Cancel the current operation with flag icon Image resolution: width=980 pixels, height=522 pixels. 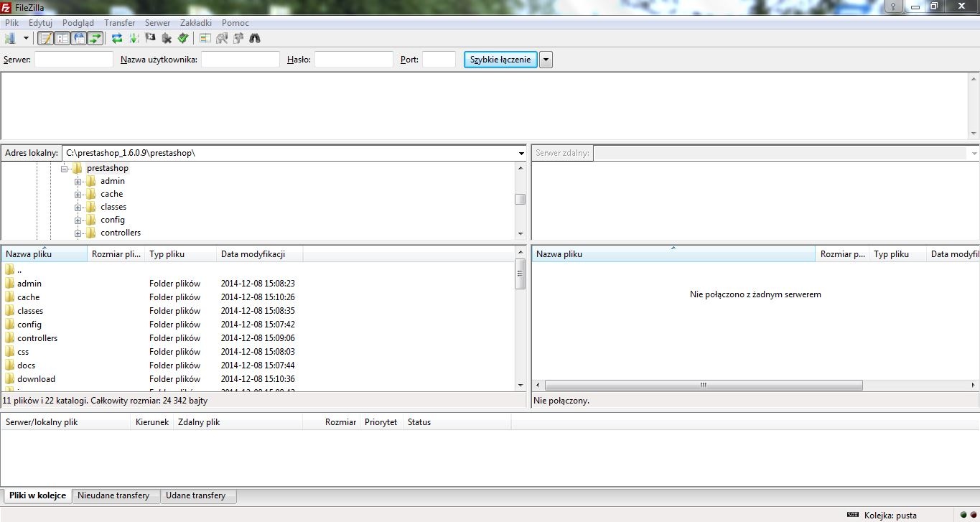(150, 38)
